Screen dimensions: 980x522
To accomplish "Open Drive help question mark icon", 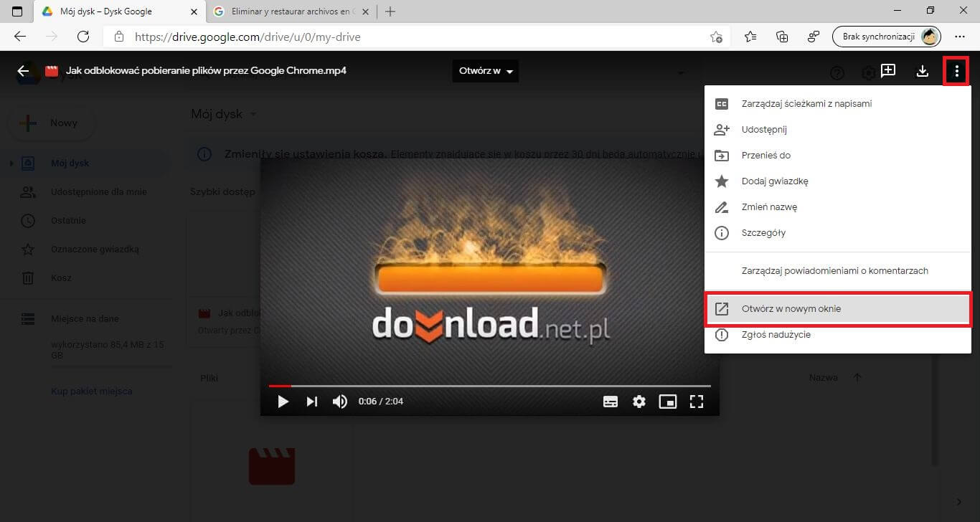I will 837,73.
